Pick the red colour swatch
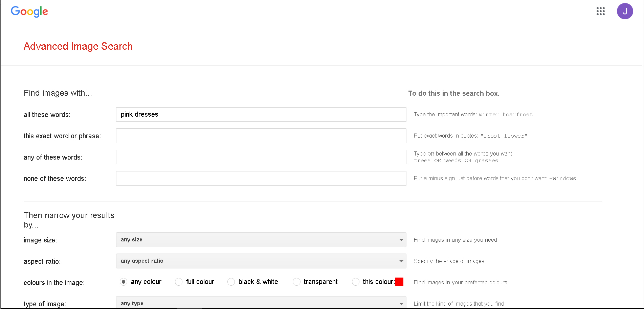 click(399, 282)
